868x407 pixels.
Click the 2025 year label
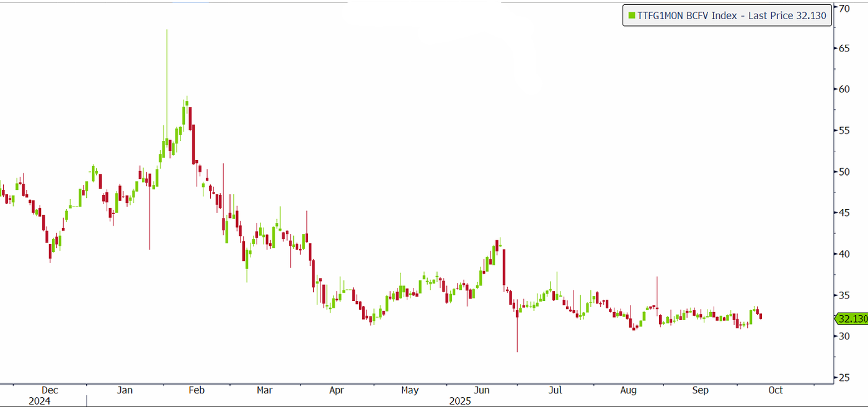tap(461, 401)
